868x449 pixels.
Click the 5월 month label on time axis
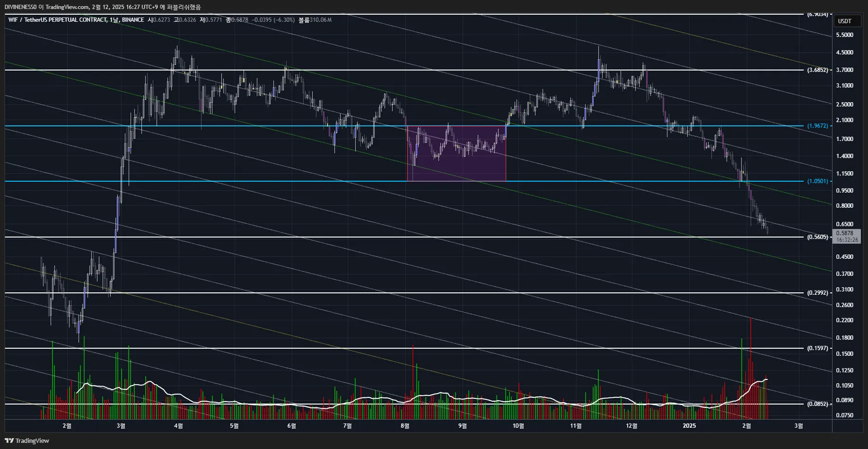234,426
